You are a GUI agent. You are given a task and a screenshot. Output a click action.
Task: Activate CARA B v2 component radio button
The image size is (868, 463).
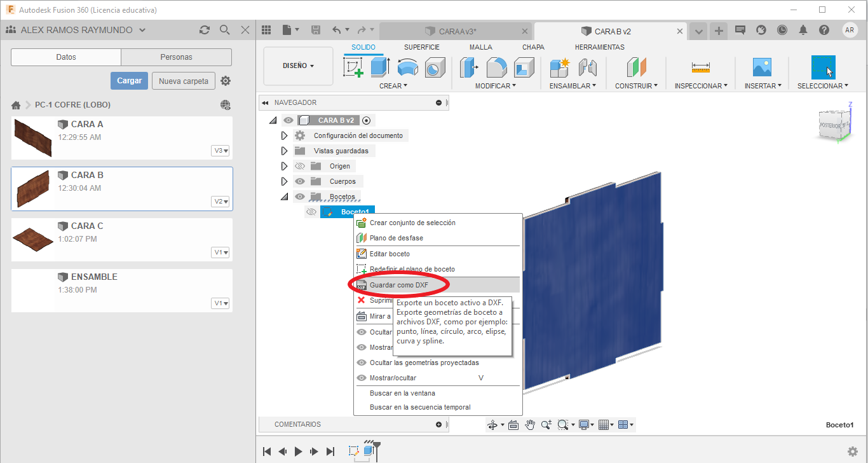366,120
